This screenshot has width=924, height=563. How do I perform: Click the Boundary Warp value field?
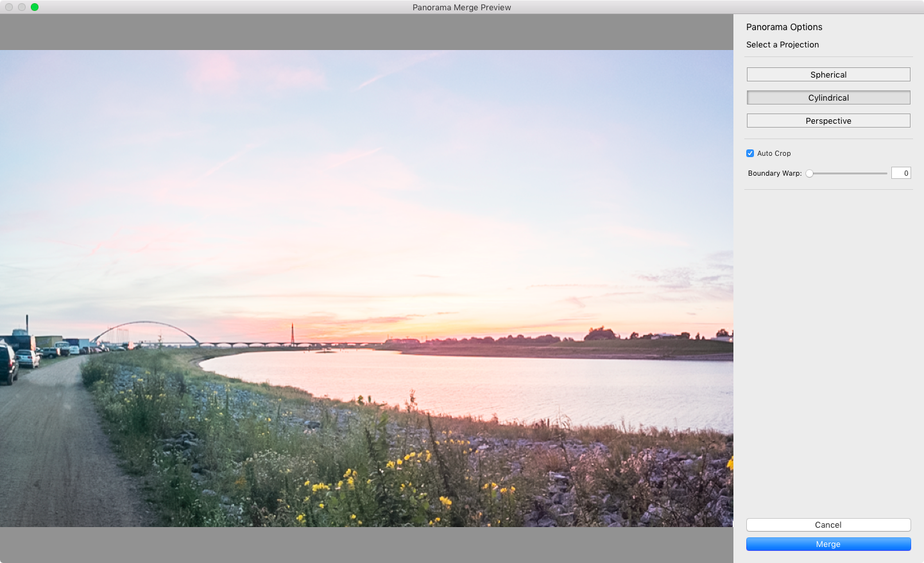(x=901, y=173)
